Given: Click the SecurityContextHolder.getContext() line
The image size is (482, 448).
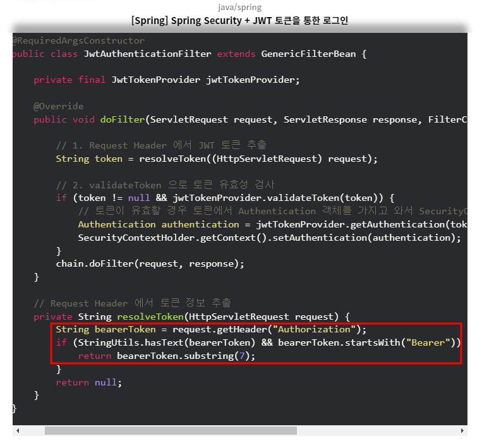Looking at the screenshot, I should pos(270,238).
